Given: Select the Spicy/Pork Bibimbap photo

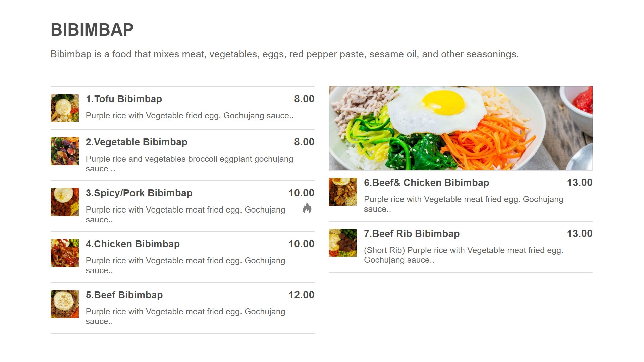Looking at the screenshot, I should coord(65,202).
